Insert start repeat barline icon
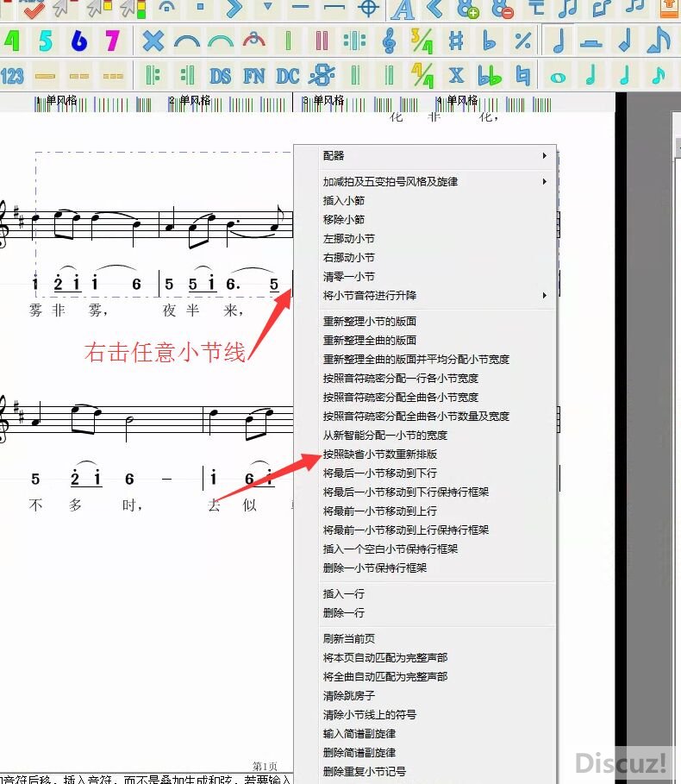 [x=153, y=76]
